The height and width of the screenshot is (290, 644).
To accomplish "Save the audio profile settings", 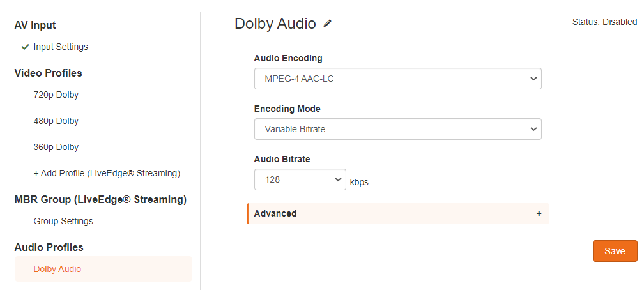I will (x=615, y=251).
